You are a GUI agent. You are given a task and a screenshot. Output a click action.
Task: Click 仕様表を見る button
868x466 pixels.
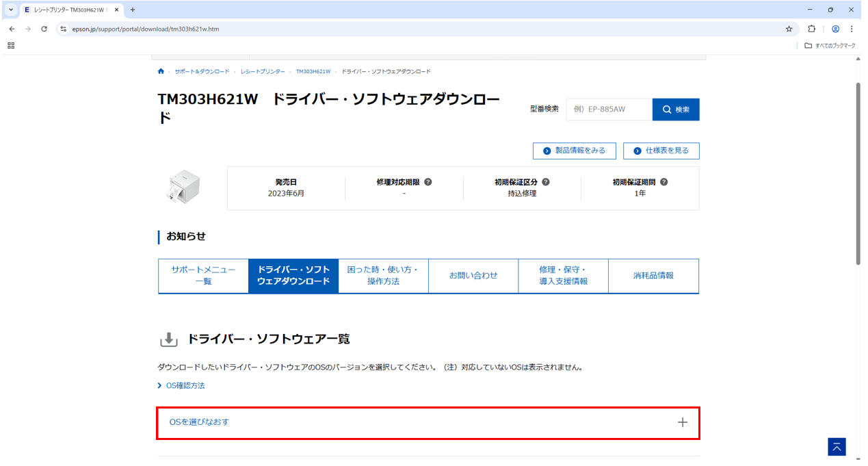click(x=661, y=151)
